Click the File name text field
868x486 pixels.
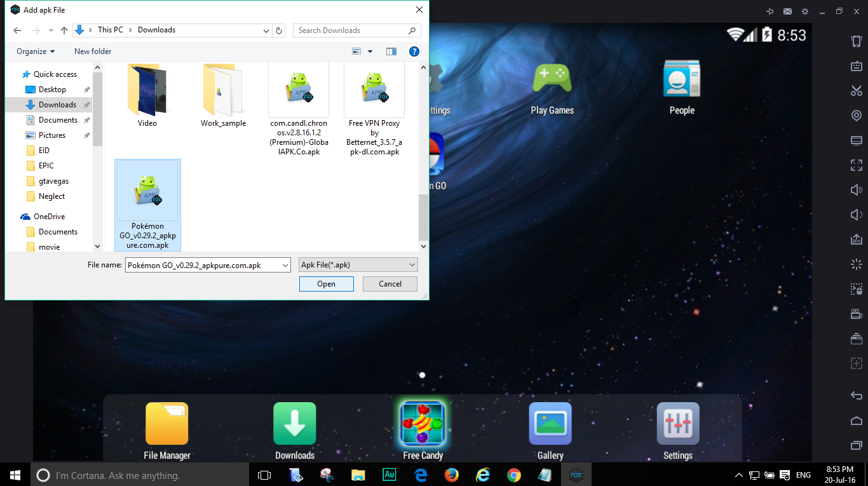[202, 265]
